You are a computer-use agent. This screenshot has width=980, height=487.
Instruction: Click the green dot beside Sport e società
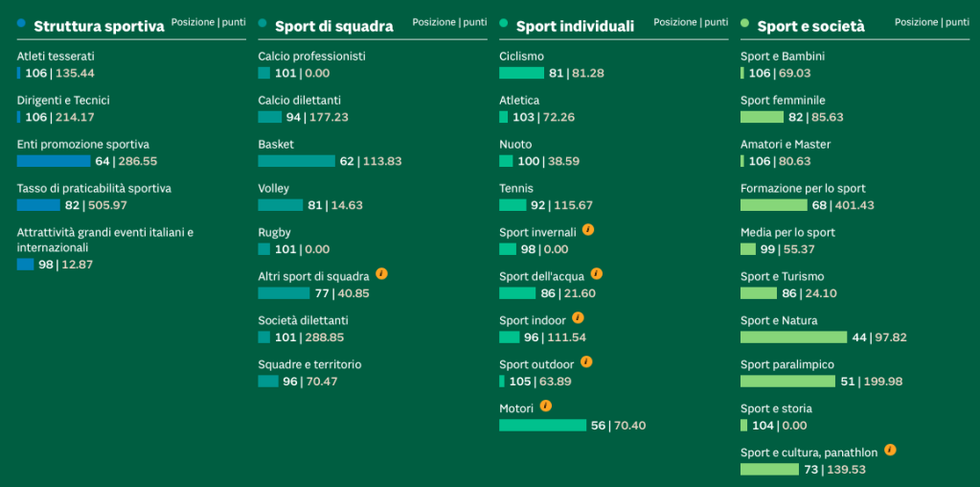pyautogui.click(x=745, y=23)
